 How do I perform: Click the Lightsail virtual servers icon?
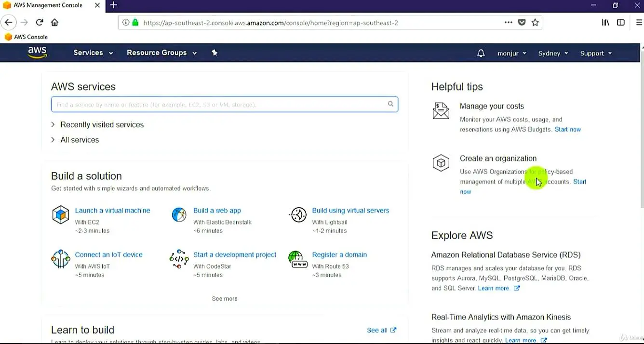pyautogui.click(x=298, y=215)
